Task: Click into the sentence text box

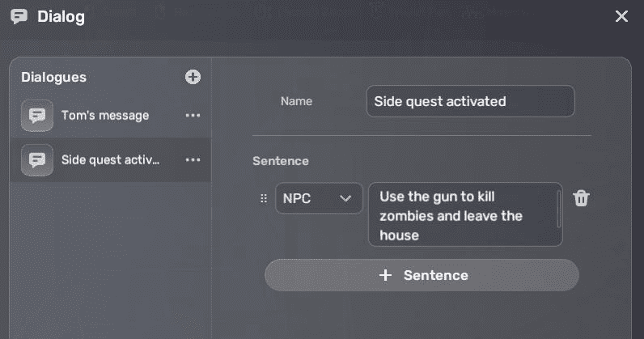Action: pos(461,215)
